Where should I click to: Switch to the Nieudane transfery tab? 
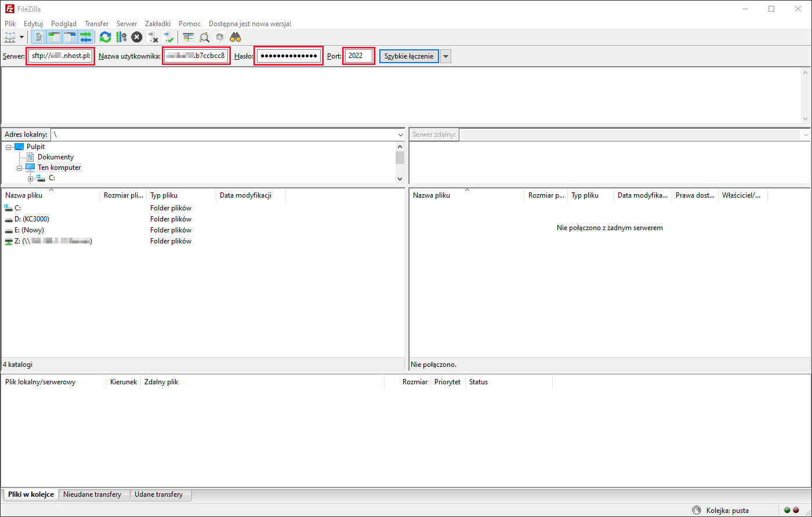pos(94,494)
